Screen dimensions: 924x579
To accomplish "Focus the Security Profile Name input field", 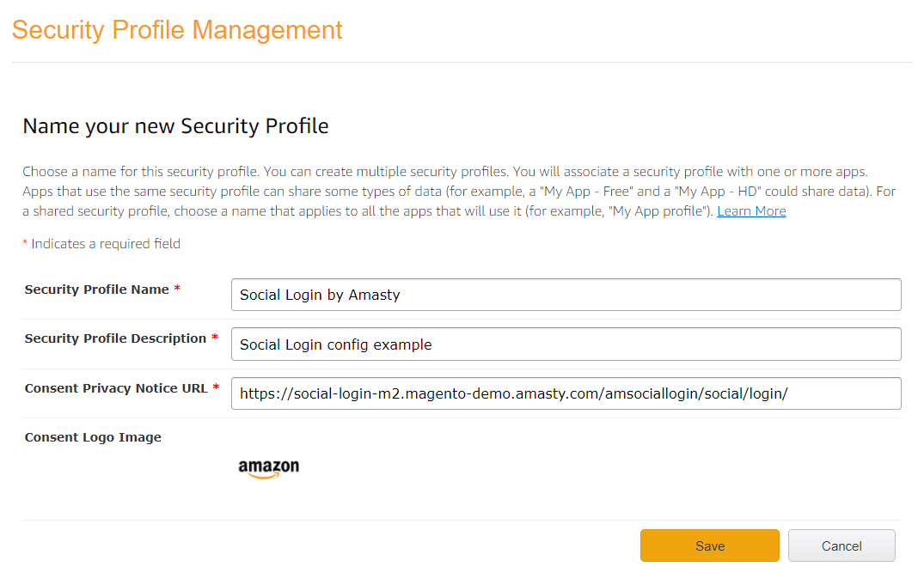I will coord(566,295).
